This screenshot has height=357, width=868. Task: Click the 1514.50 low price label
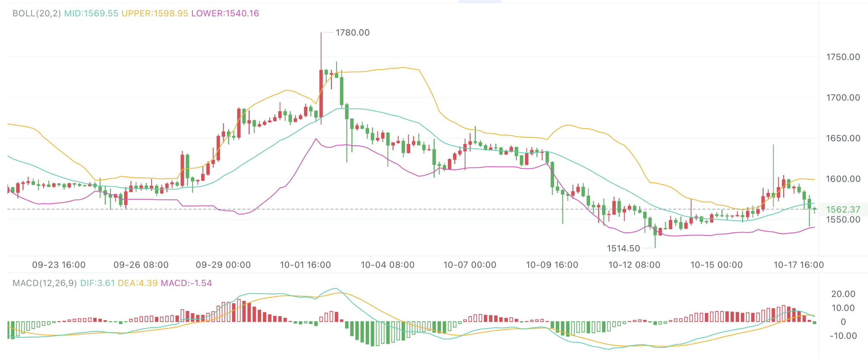pos(623,248)
